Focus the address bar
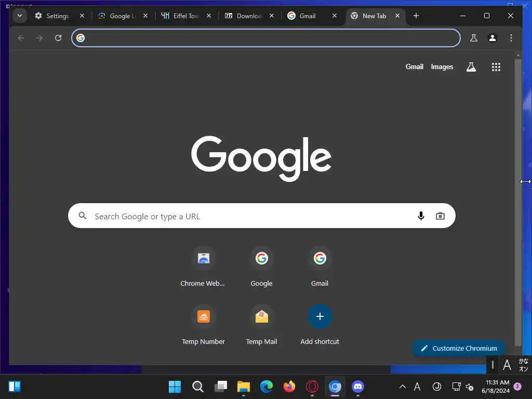Image resolution: width=532 pixels, height=399 pixels. 265,37
